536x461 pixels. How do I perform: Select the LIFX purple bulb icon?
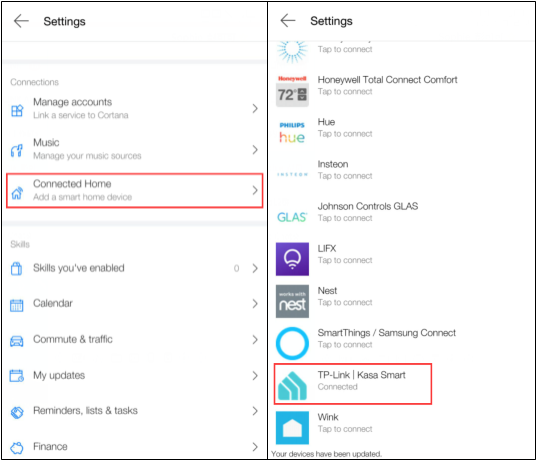(292, 259)
